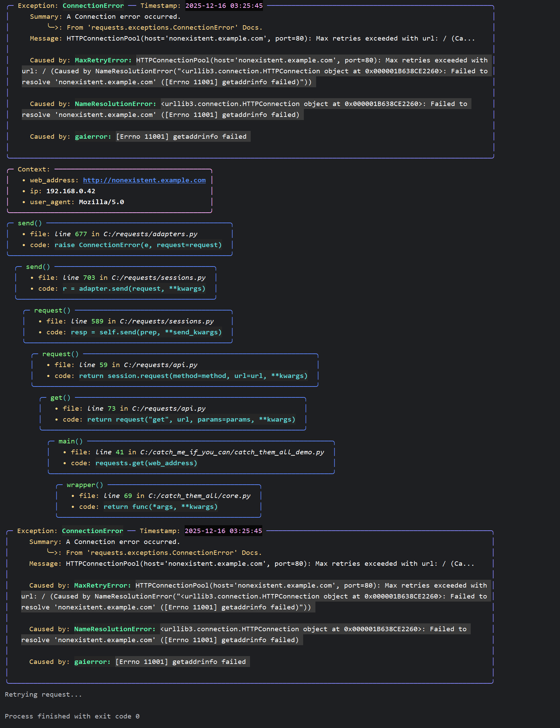This screenshot has width=560, height=728.
Task: Click the get() frame title
Action: tap(60, 398)
